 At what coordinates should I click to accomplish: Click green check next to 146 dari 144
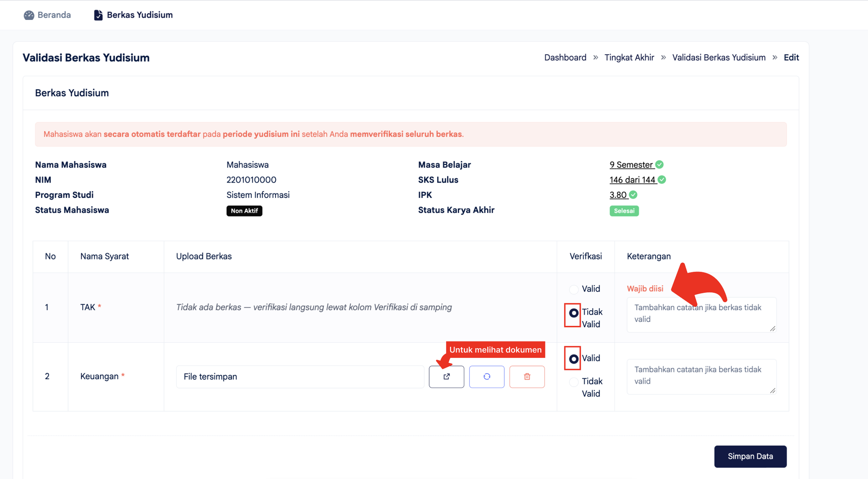pyautogui.click(x=662, y=180)
